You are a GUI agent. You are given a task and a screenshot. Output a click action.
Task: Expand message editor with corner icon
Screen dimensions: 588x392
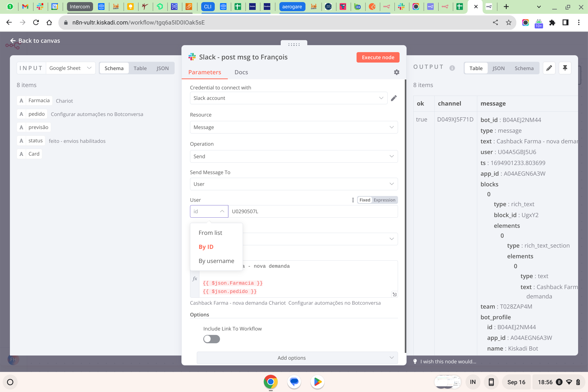tap(395, 294)
